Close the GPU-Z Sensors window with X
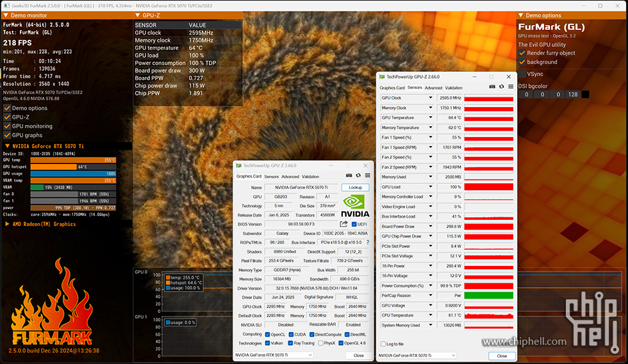The height and width of the screenshot is (364, 628). click(509, 76)
